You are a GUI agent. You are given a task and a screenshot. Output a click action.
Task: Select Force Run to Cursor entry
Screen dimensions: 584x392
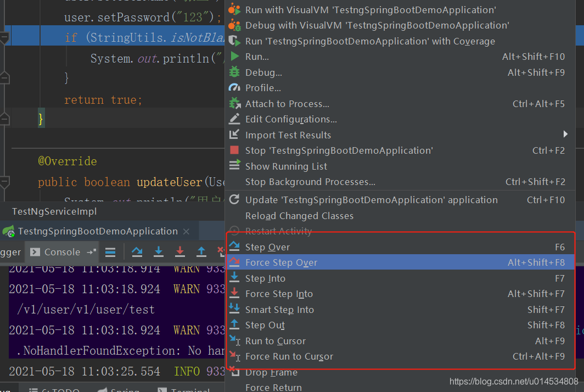(x=401, y=357)
